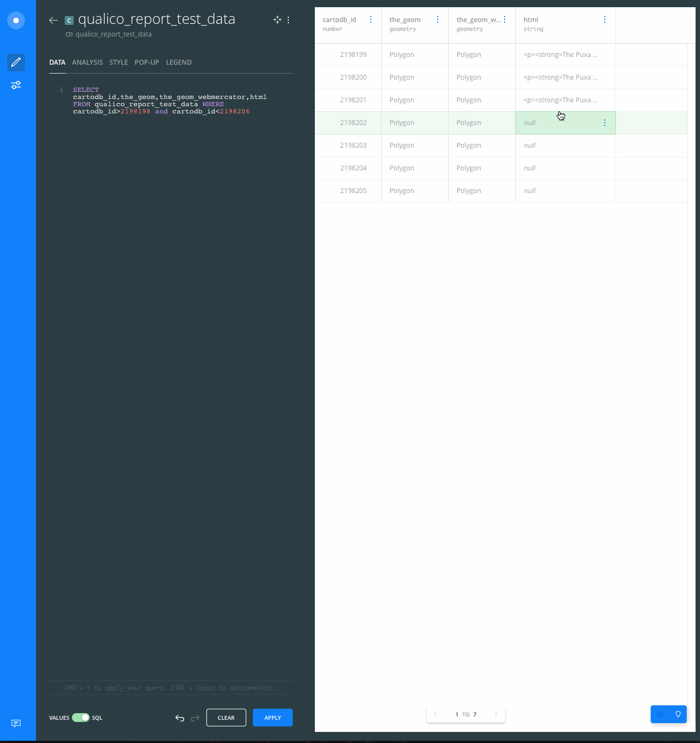Image resolution: width=700 pixels, height=743 pixels.
Task: Select cartodb_id cell 2198199
Action: click(348, 55)
